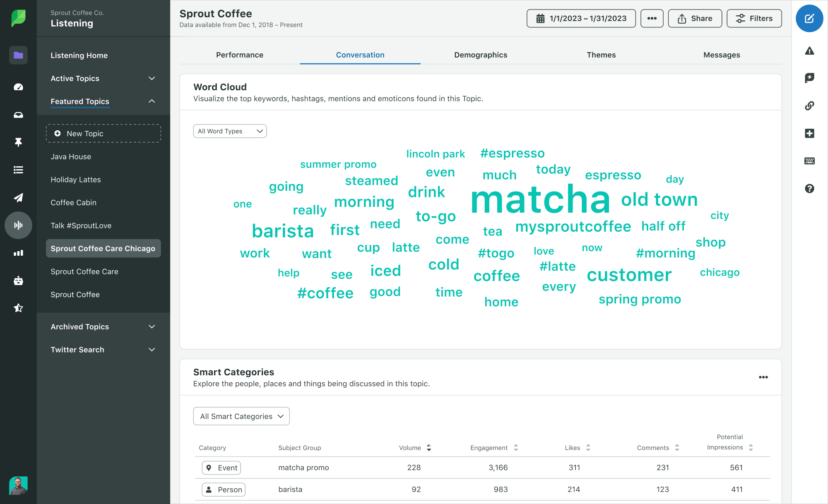Open the All Smart Categories dropdown
828x504 pixels.
pos(241,416)
